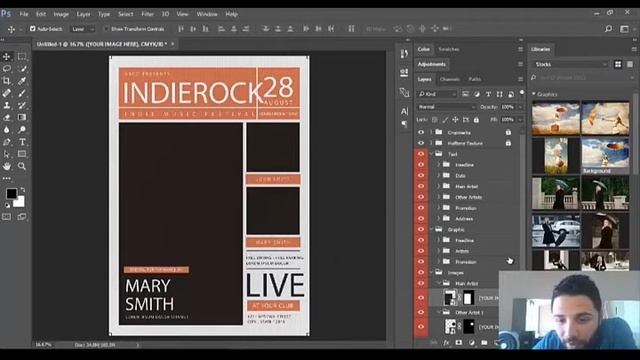Image resolution: width=640 pixels, height=360 pixels.
Task: Hide the Cropmarks group
Action: (421, 132)
